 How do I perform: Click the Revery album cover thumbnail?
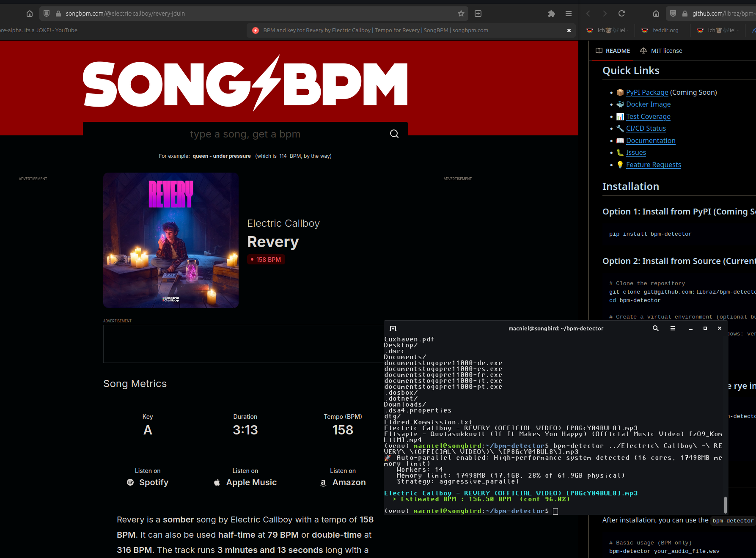click(x=171, y=240)
